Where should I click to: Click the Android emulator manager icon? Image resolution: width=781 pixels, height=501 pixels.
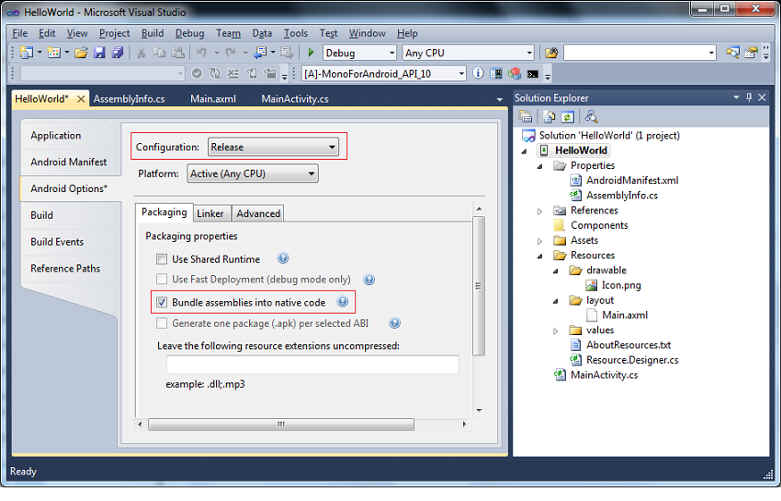click(x=496, y=74)
